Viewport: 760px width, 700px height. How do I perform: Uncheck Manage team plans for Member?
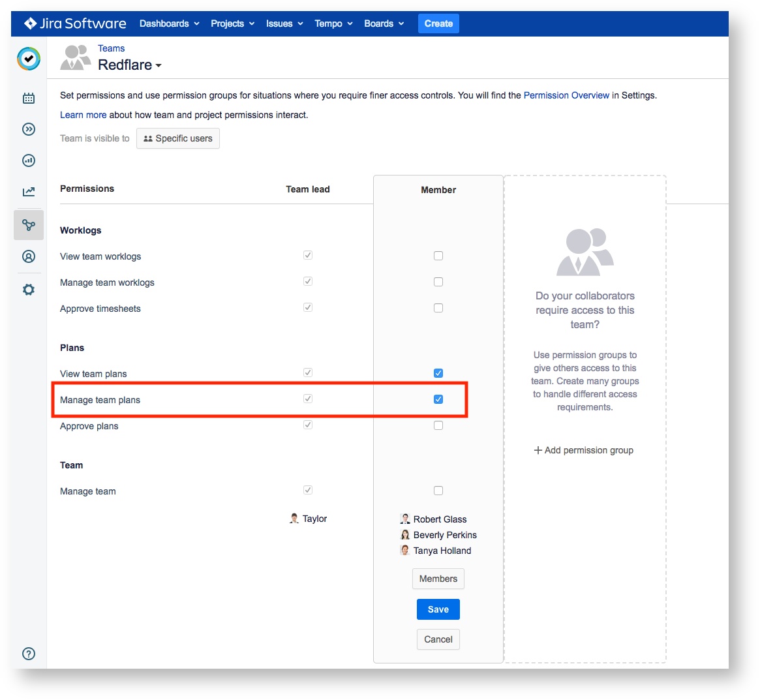(x=438, y=399)
